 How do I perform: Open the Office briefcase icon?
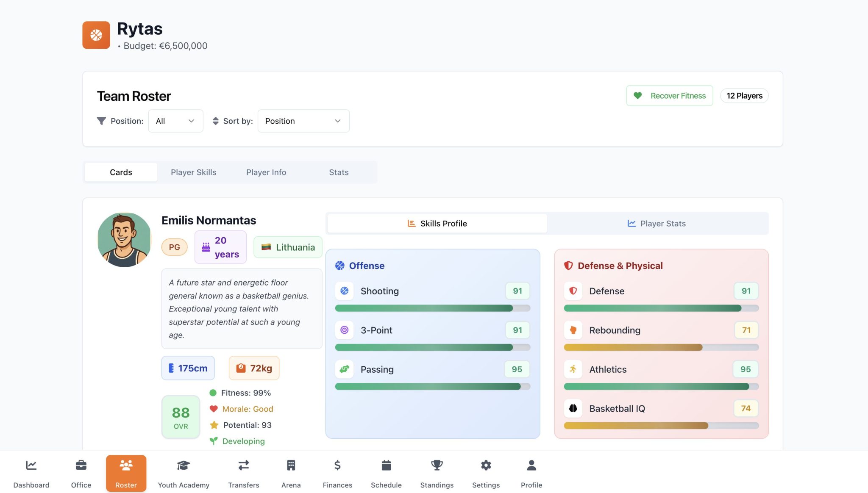coord(81,465)
